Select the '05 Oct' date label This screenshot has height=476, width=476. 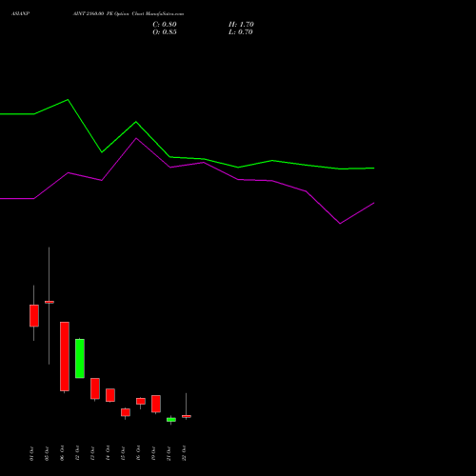click(47, 453)
